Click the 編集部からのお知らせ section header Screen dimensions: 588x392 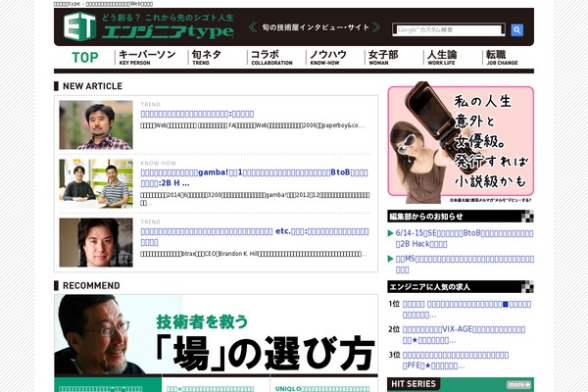[461, 217]
